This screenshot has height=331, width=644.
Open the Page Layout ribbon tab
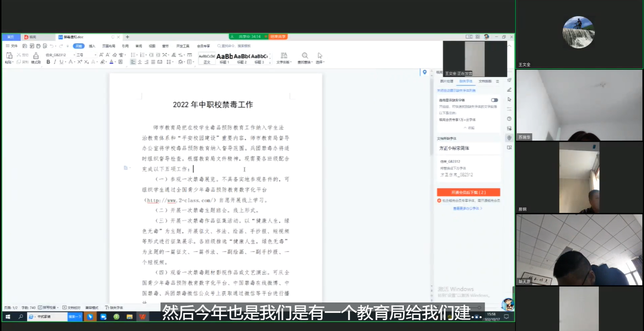tap(109, 46)
